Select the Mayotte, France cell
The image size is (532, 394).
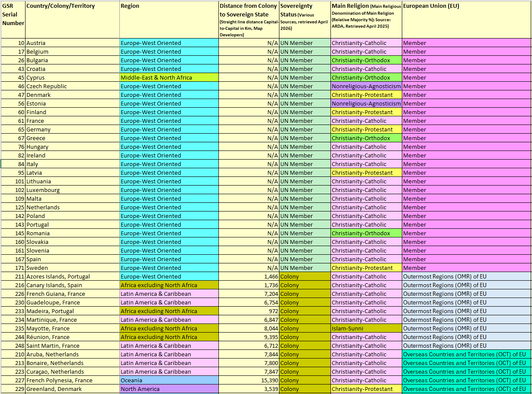pyautogui.click(x=72, y=328)
